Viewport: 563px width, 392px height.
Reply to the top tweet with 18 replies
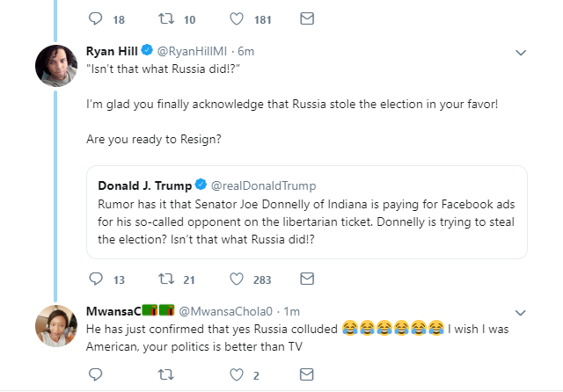(x=96, y=18)
